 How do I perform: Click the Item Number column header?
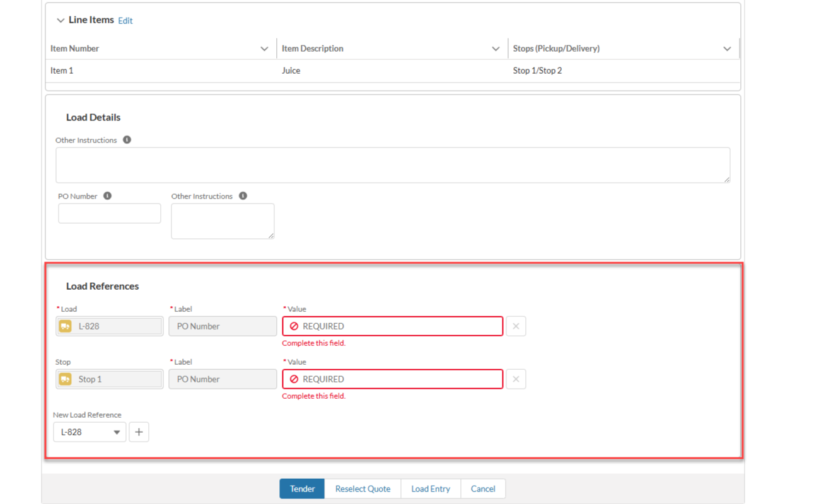pyautogui.click(x=161, y=49)
